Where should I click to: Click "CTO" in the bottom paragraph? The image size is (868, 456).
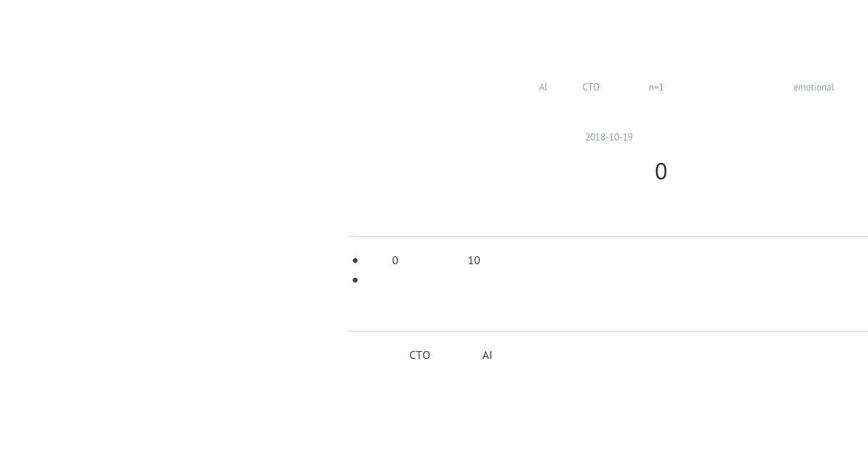coord(420,355)
